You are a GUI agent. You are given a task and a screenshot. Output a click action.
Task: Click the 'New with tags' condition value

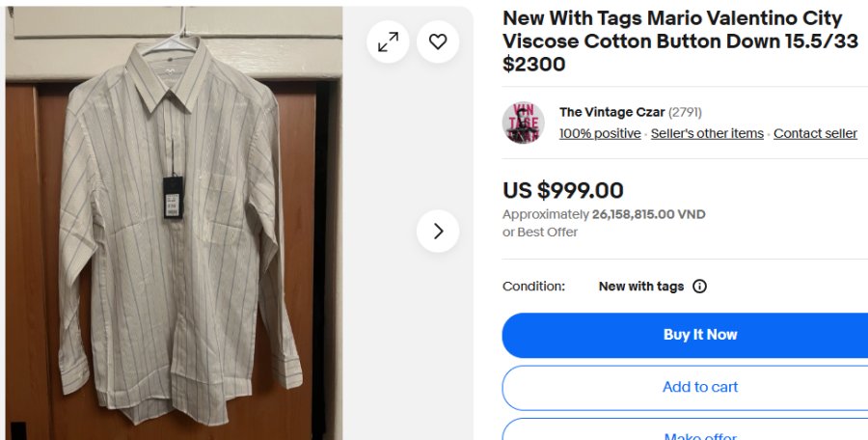click(641, 287)
